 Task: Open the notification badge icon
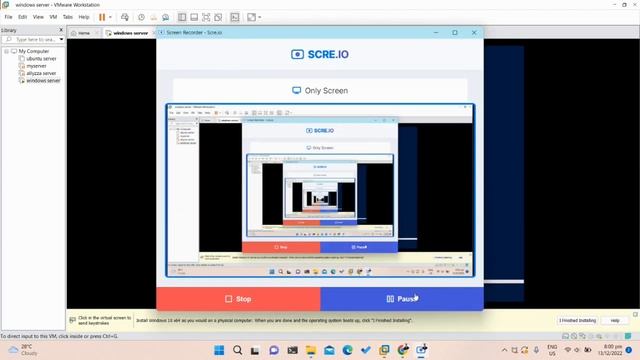[629, 350]
